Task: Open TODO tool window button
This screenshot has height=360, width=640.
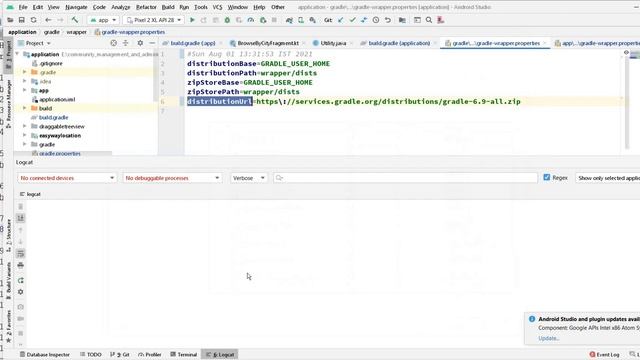Action: click(x=91, y=354)
